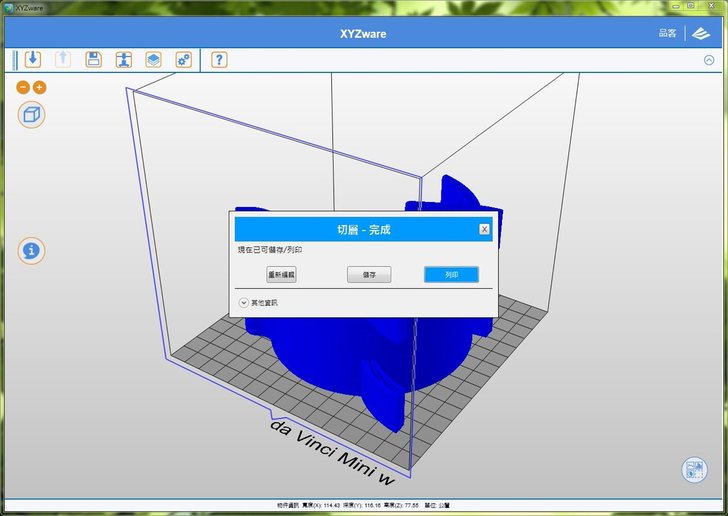Click the Save floppy disk icon
The width and height of the screenshot is (728, 516).
tap(93, 59)
